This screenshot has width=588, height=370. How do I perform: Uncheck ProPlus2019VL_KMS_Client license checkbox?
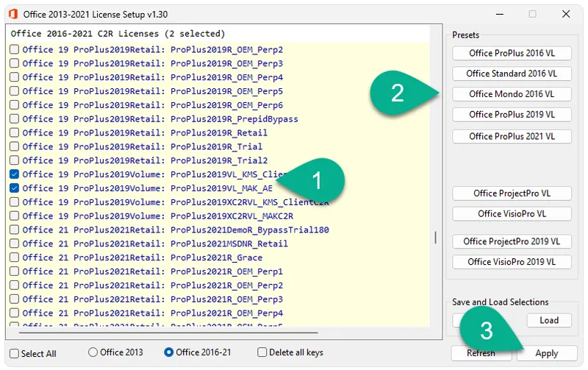[x=15, y=174]
